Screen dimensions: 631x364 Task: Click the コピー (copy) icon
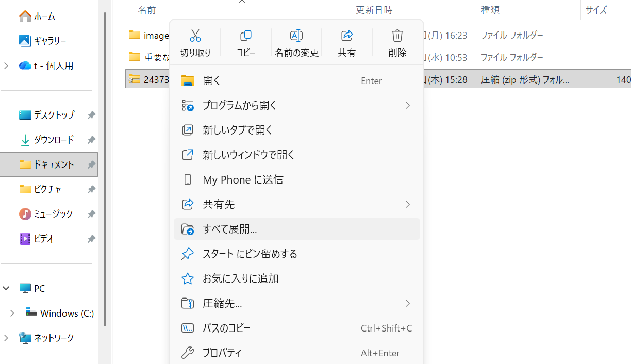(x=246, y=36)
